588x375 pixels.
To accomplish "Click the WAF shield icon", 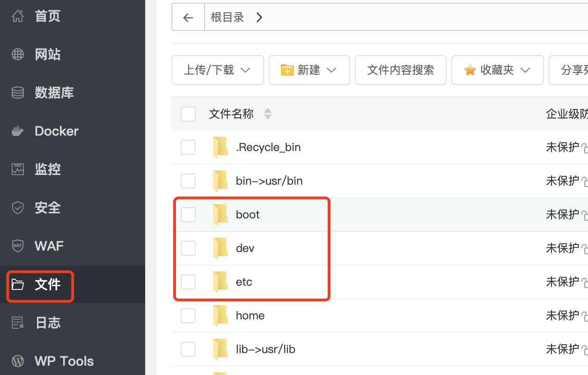I will coord(18,246).
